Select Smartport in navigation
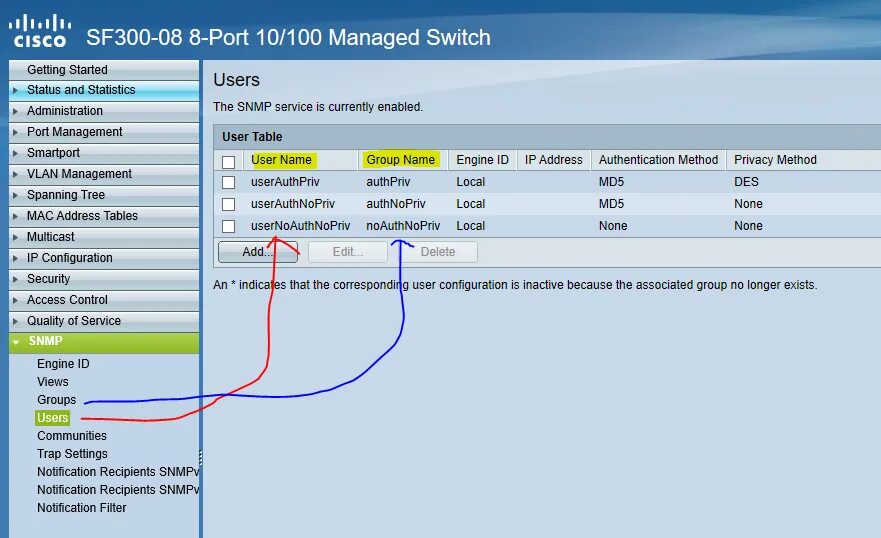 tap(104, 153)
